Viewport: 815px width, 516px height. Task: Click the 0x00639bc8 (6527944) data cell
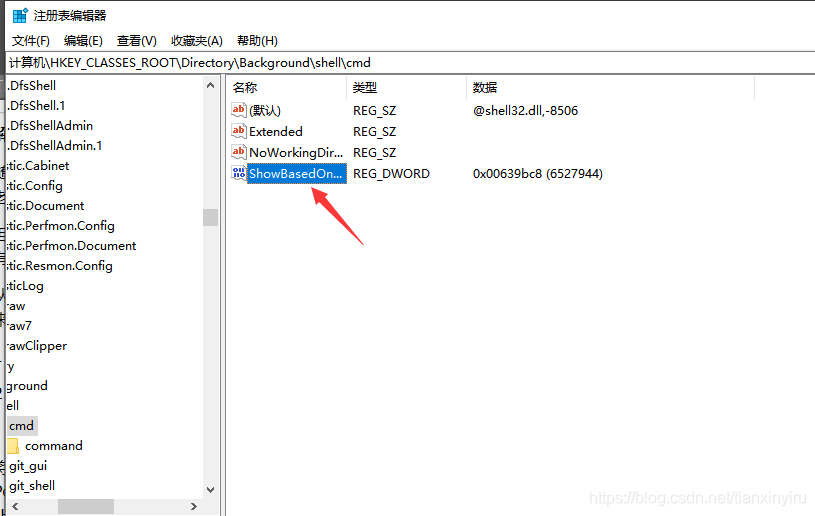pyautogui.click(x=537, y=174)
